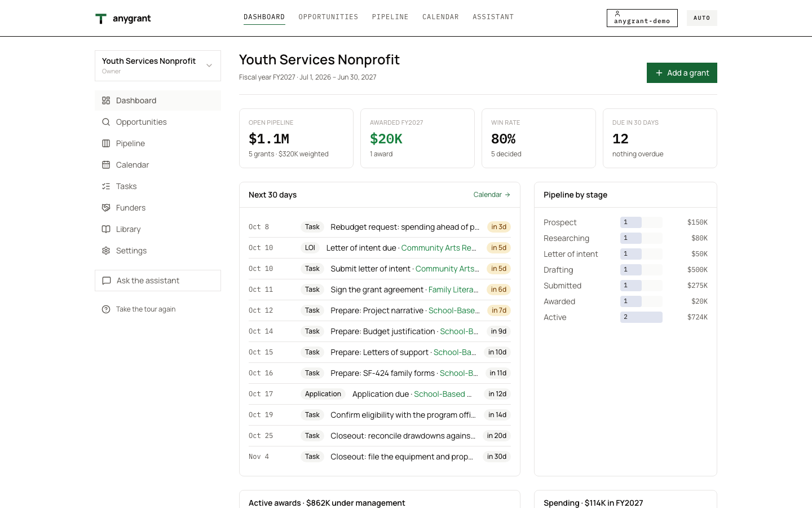Click the 'in 3d' badge on Oct 8 row
812x508 pixels.
click(498, 227)
